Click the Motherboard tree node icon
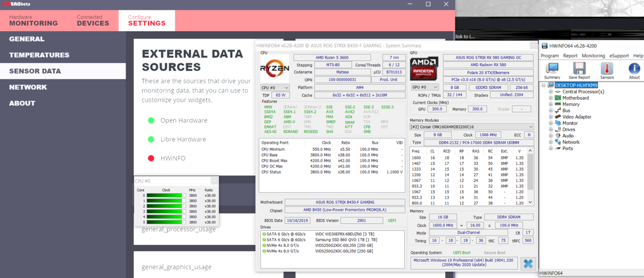 pyautogui.click(x=558, y=98)
